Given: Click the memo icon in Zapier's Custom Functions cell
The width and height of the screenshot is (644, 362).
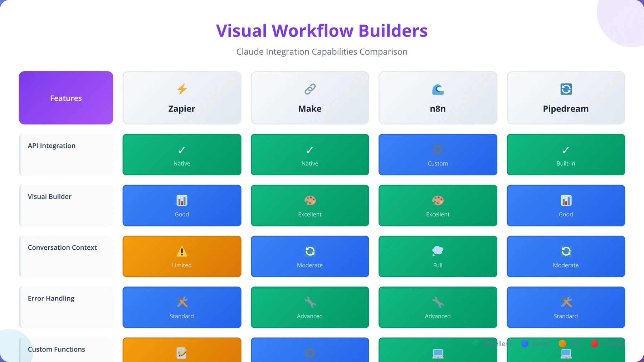Looking at the screenshot, I should [x=182, y=353].
